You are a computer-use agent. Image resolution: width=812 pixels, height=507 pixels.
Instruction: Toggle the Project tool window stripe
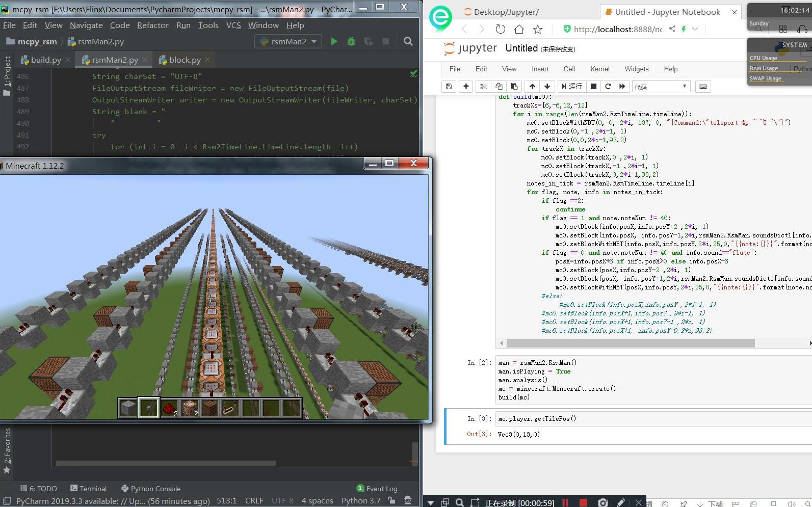point(7,76)
